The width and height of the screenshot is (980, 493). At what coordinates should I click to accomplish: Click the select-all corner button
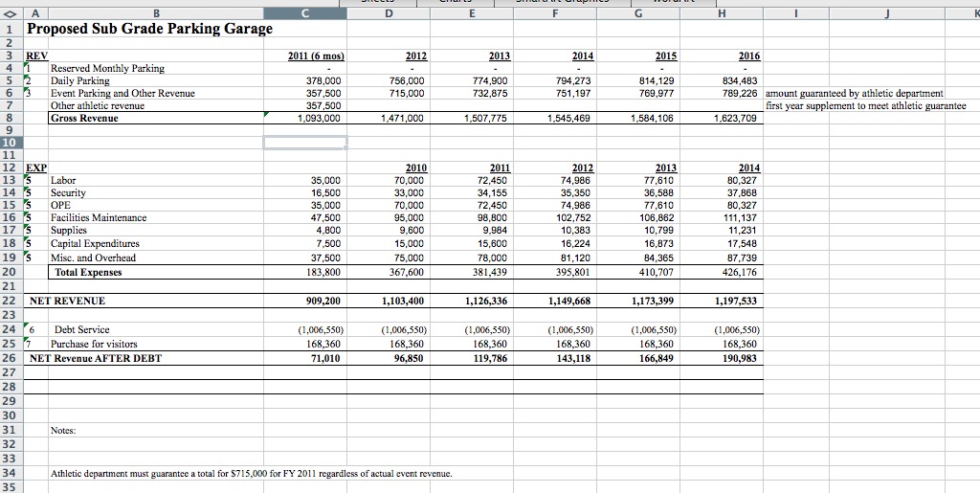pyautogui.click(x=11, y=13)
